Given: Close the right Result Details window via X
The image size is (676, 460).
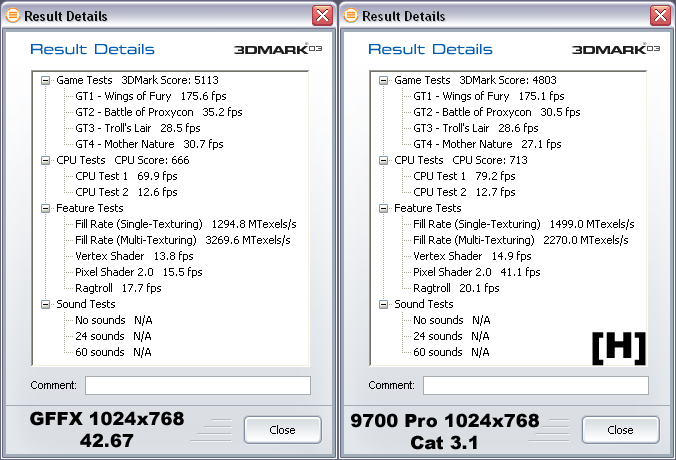Looking at the screenshot, I should [x=660, y=16].
